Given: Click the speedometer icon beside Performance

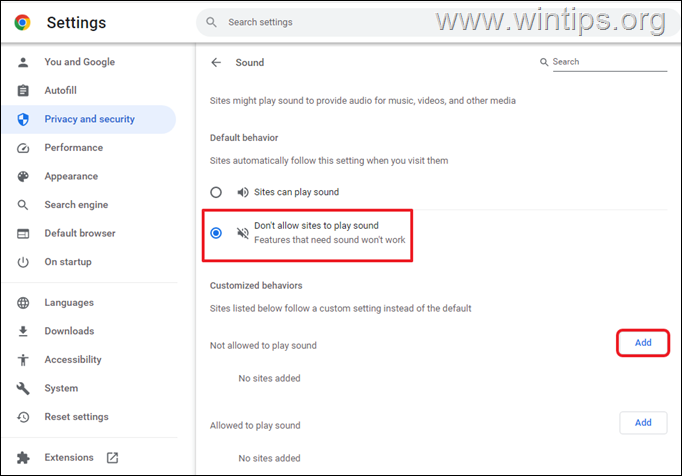Looking at the screenshot, I should click(23, 148).
